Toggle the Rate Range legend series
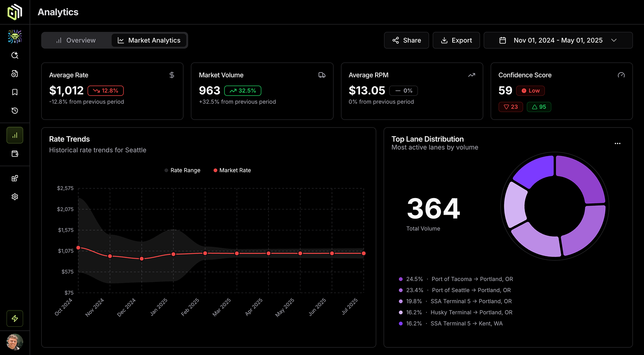The width and height of the screenshot is (644, 355). 183,170
